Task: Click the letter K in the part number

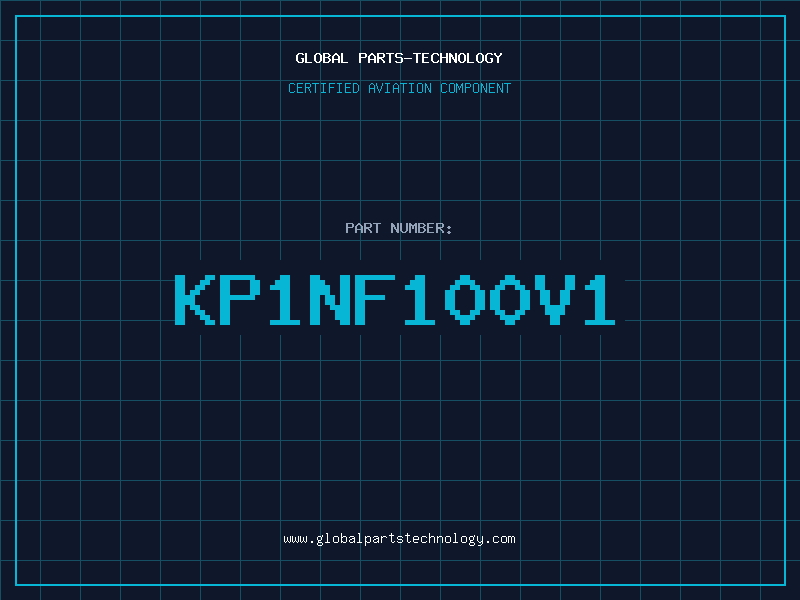Action: click(x=196, y=299)
